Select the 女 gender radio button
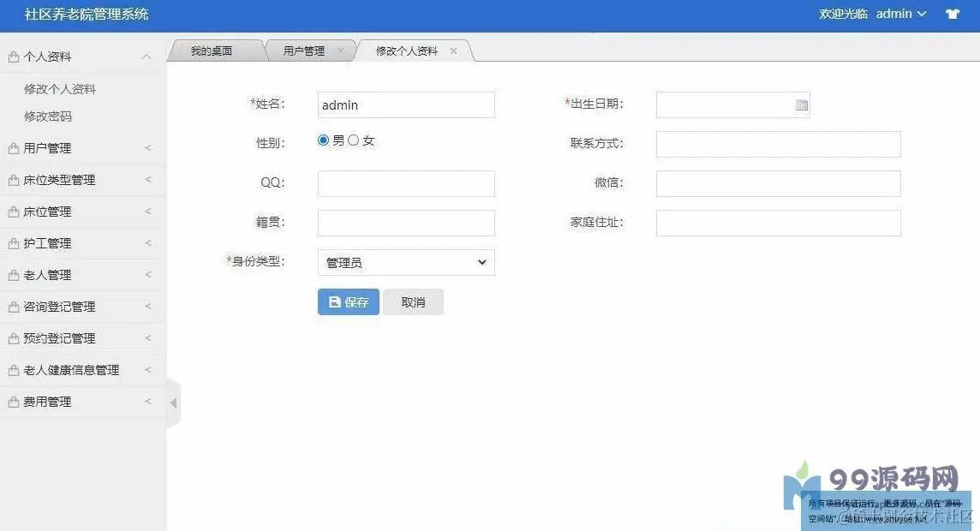This screenshot has width=980, height=531. (x=353, y=140)
